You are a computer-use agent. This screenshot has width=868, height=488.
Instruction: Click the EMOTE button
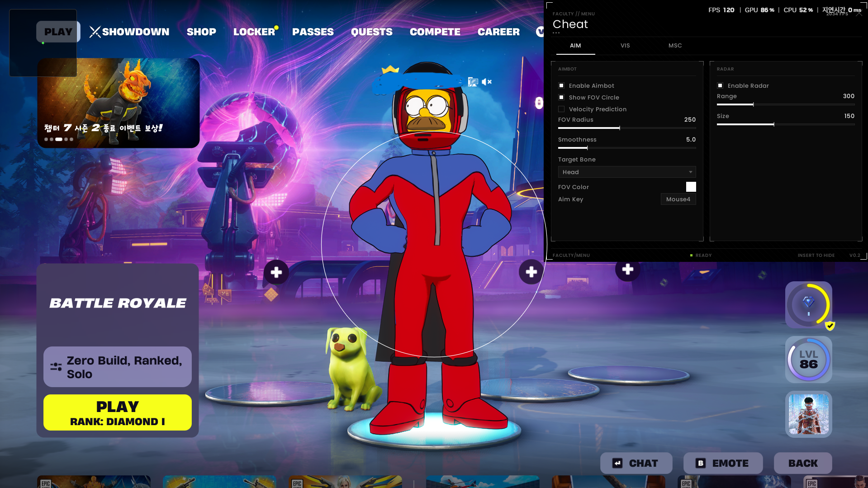(x=723, y=463)
